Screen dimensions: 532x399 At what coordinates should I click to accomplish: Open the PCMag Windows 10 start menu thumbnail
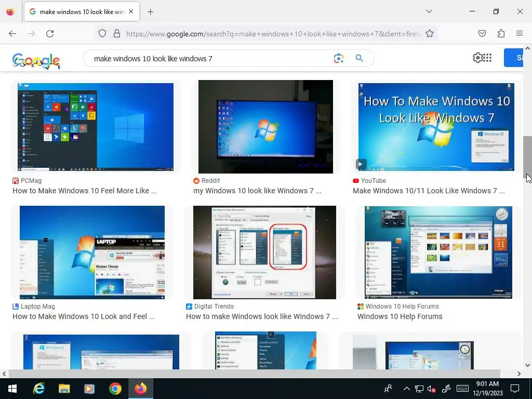tap(96, 127)
